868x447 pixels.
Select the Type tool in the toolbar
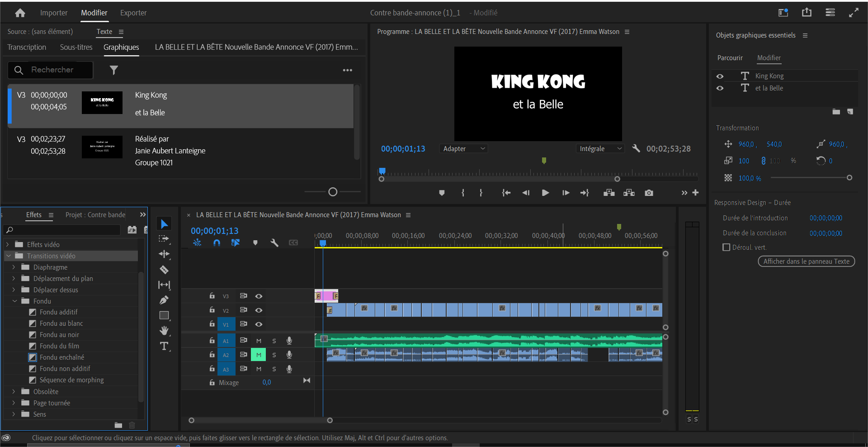pos(164,347)
